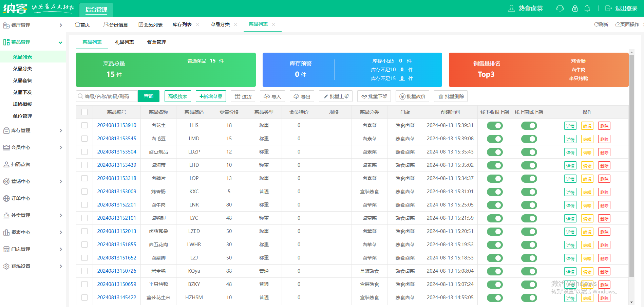Open 订单中心 in the sidebar
The image size is (644, 307).
(21, 198)
